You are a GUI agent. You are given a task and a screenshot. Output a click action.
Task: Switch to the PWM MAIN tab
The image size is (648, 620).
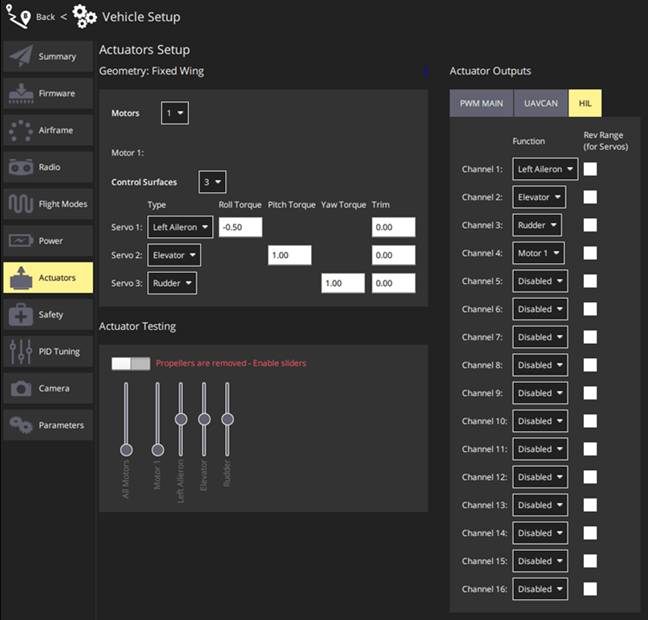(x=481, y=103)
